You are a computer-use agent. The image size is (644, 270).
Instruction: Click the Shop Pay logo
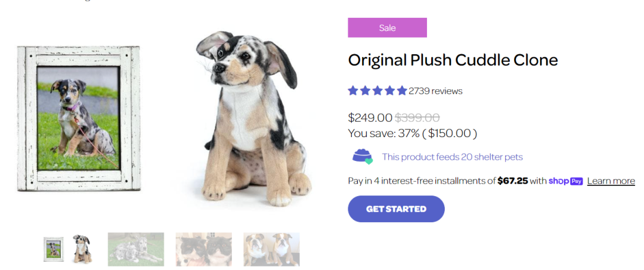pyautogui.click(x=565, y=181)
